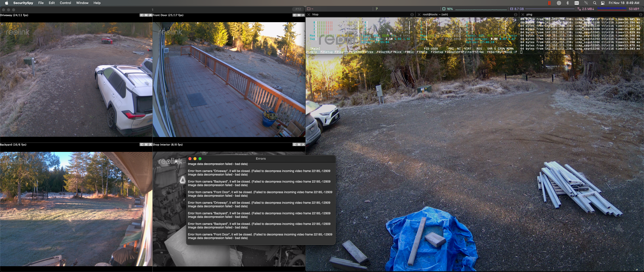Click F1Help in the left htop pane
644x272 pixels.
click(312, 52)
